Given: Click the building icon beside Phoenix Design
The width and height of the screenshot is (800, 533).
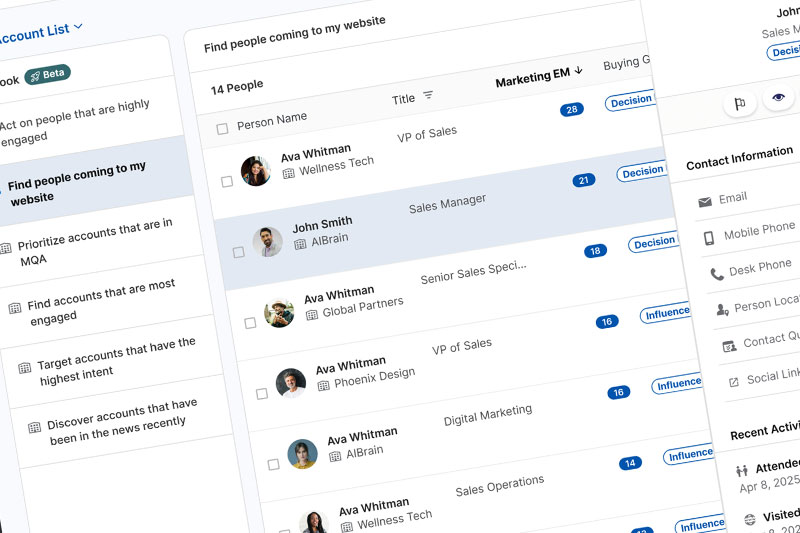Looking at the screenshot, I should coord(323,385).
